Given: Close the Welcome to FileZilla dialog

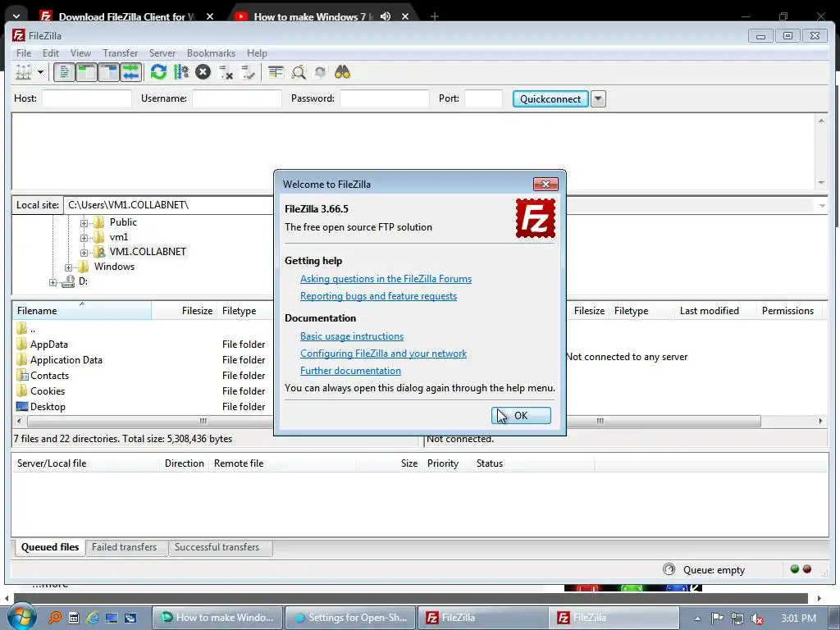Looking at the screenshot, I should (x=546, y=185).
